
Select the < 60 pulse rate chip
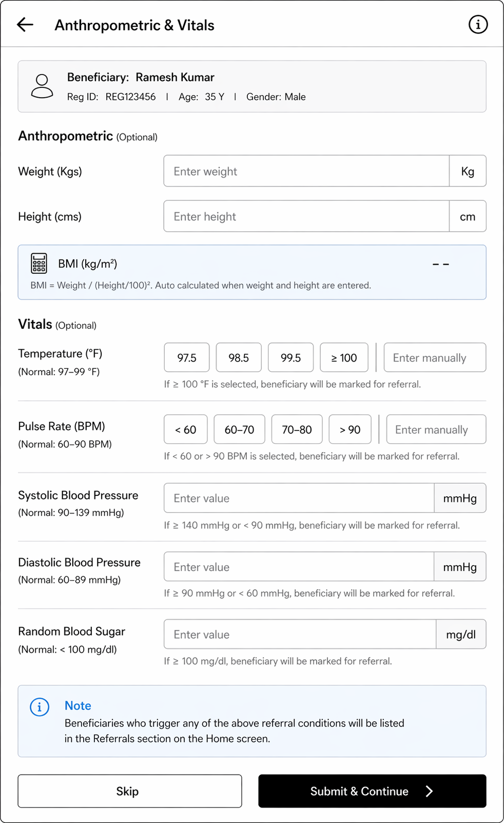(185, 429)
